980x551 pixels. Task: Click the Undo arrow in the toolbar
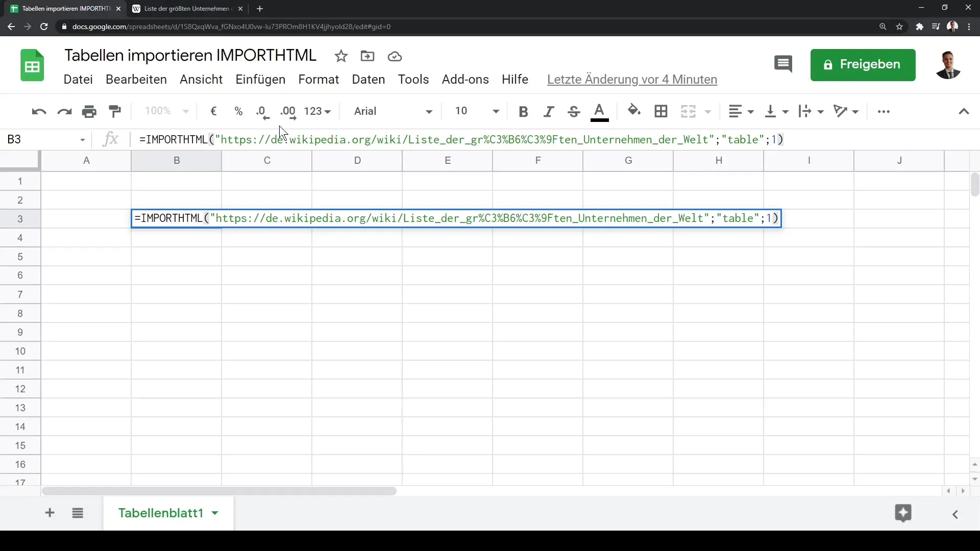coord(39,111)
